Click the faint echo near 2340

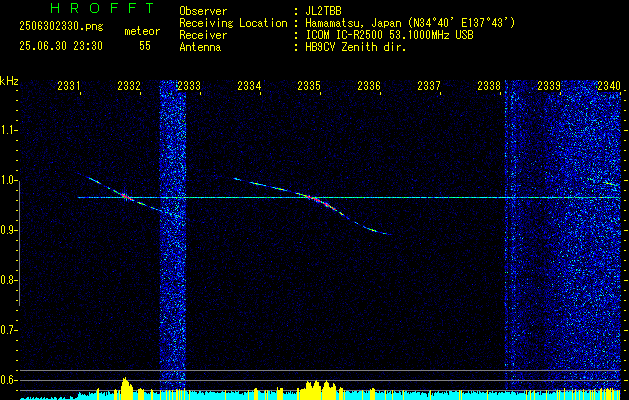click(x=611, y=184)
